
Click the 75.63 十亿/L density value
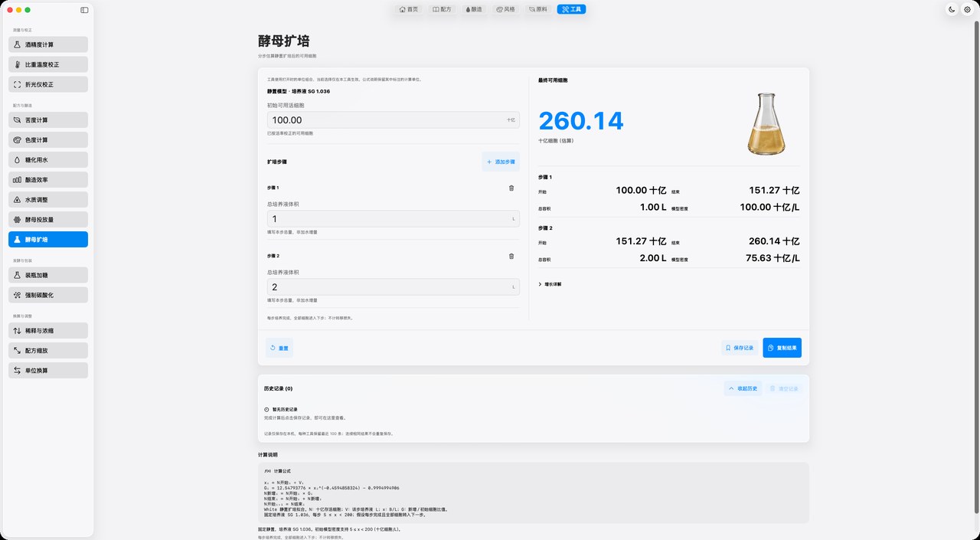pyautogui.click(x=773, y=258)
